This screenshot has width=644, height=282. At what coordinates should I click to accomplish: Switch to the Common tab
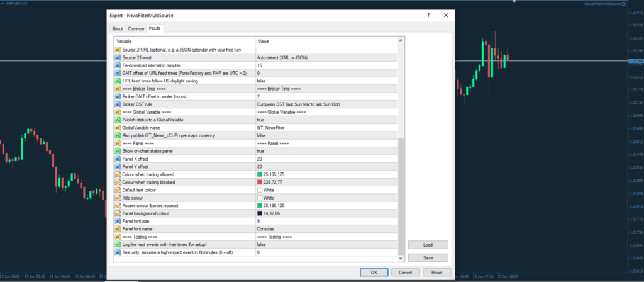[x=136, y=29]
